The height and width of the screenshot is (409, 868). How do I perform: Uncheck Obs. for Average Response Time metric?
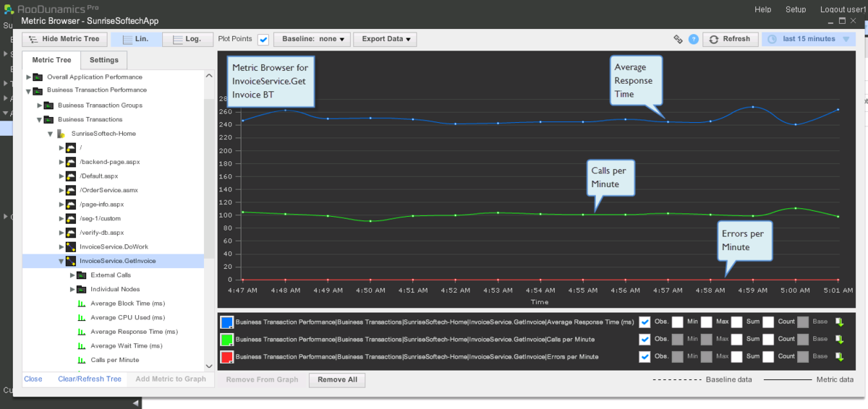pos(644,322)
